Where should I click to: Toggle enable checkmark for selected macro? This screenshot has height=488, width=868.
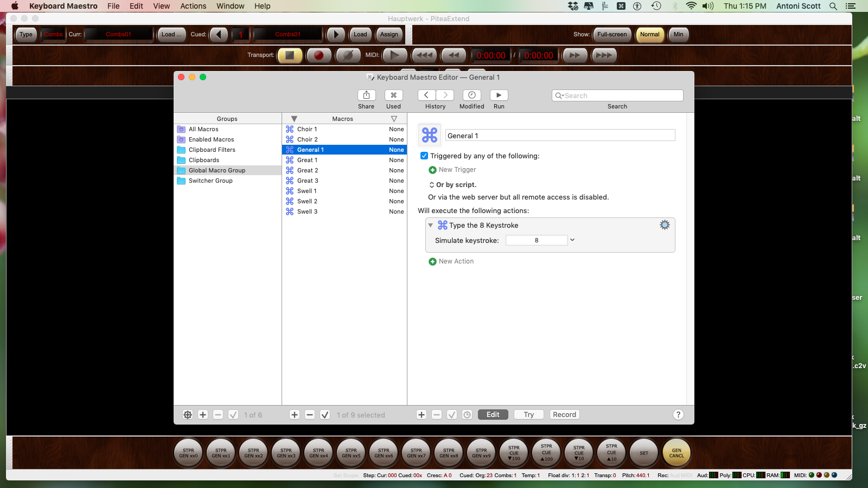[325, 415]
